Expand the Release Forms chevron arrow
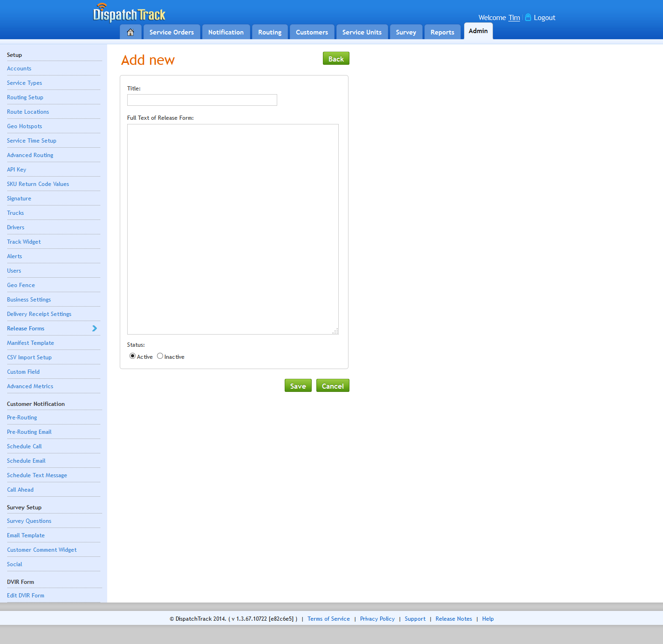This screenshot has height=644, width=663. (94, 329)
